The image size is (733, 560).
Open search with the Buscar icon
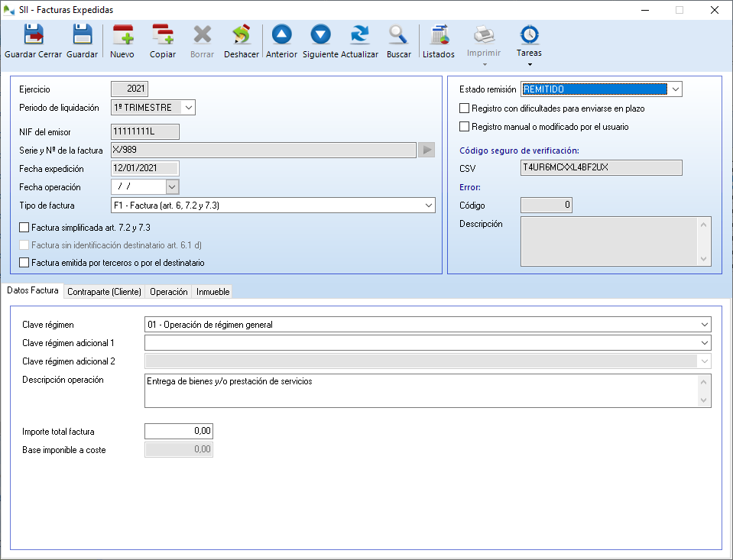tap(398, 41)
